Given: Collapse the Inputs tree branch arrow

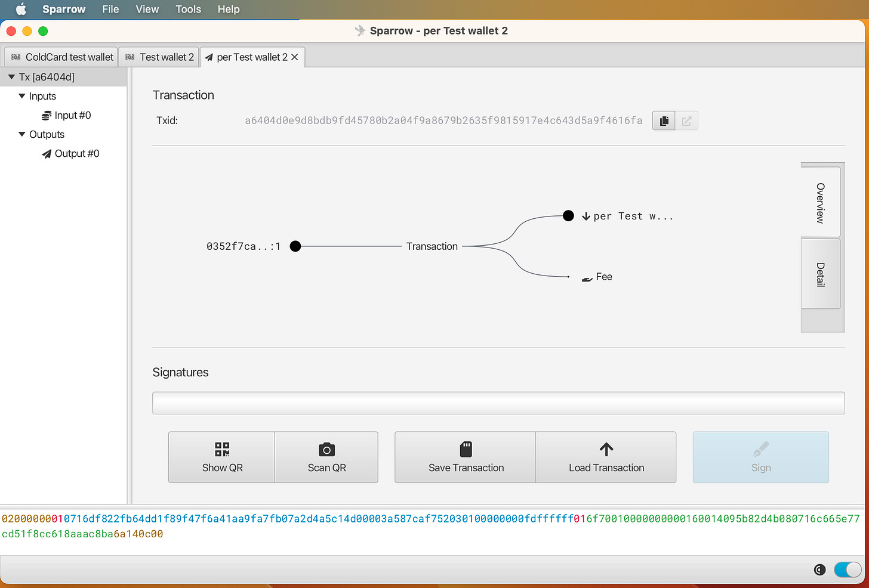Looking at the screenshot, I should [22, 96].
